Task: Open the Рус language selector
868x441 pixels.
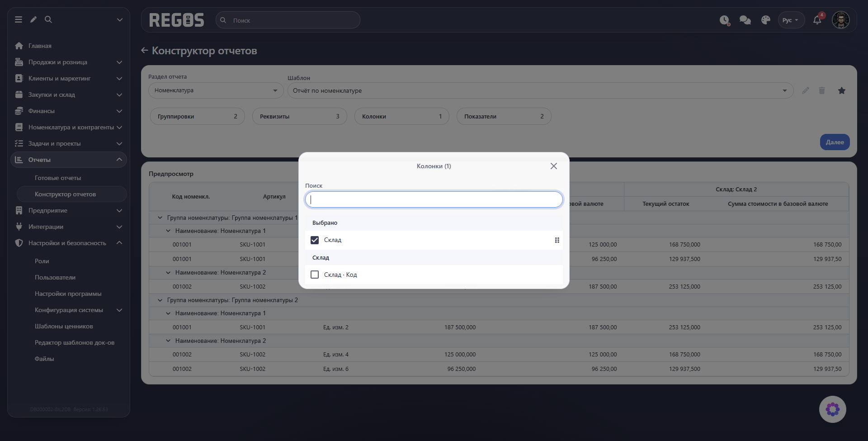Action: 791,20
